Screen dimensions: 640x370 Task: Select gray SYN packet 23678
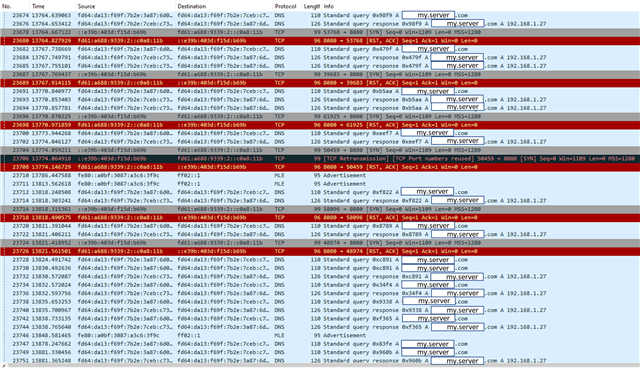[320, 32]
